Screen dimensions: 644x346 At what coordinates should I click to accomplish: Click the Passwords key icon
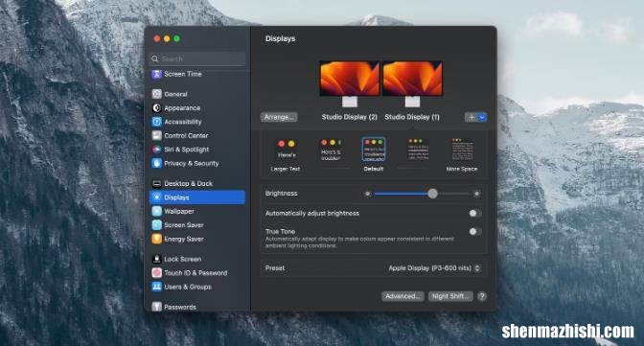pos(156,307)
